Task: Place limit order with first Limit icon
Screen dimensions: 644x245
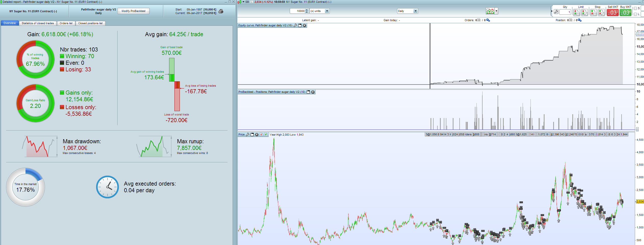Action: pos(576,12)
